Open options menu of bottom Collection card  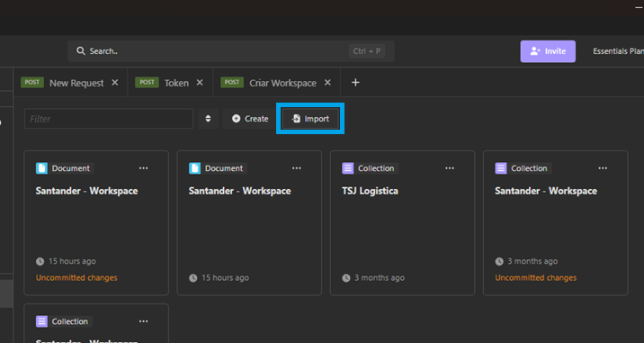(x=143, y=321)
